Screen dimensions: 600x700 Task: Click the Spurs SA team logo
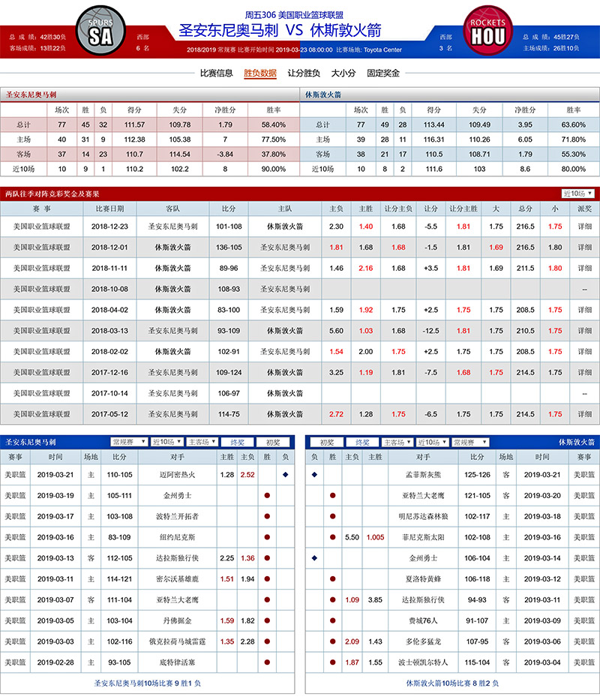click(100, 31)
